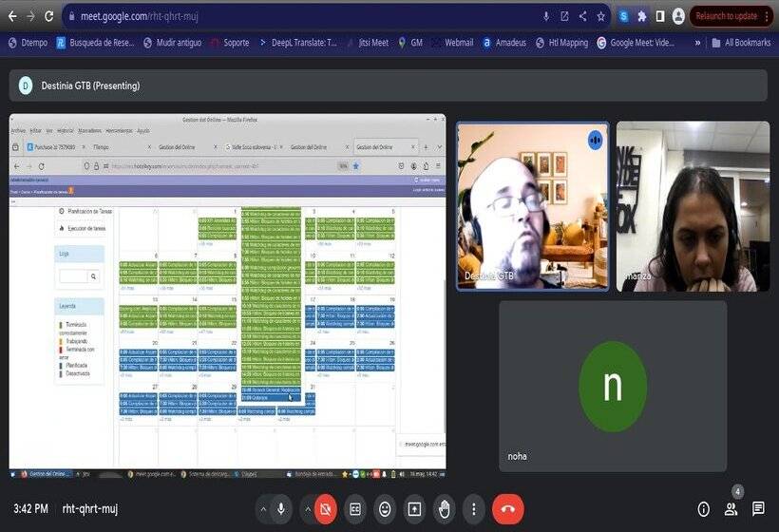Screen dimensions: 779x532
Task: Turn the camera back on
Action: coord(326,509)
